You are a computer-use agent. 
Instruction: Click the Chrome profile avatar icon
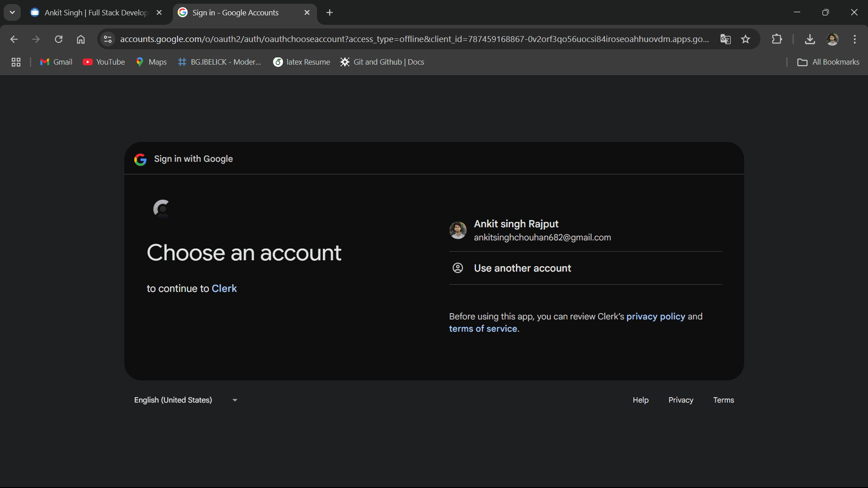coord(832,39)
